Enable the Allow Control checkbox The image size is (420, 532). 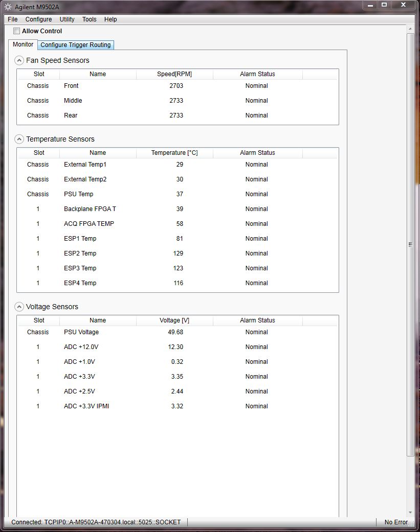(x=17, y=31)
